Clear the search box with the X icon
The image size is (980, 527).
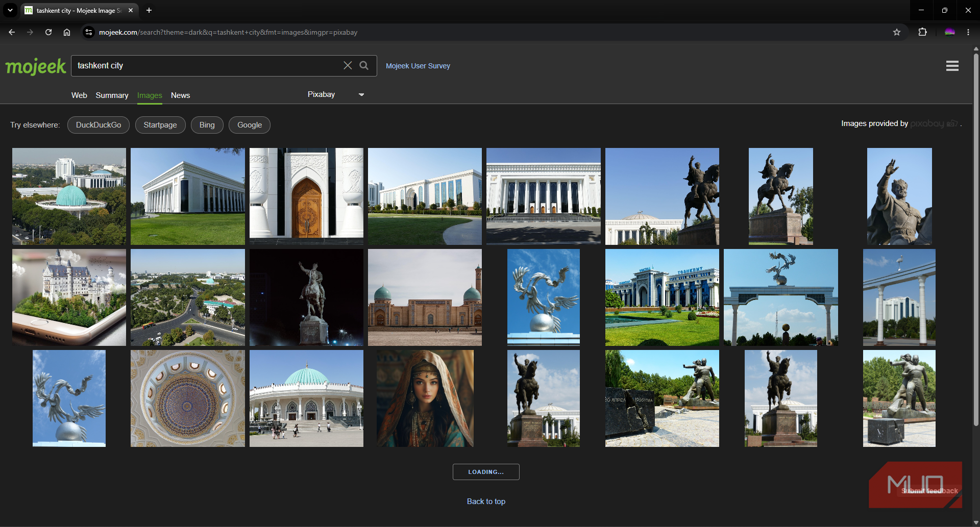tap(348, 65)
